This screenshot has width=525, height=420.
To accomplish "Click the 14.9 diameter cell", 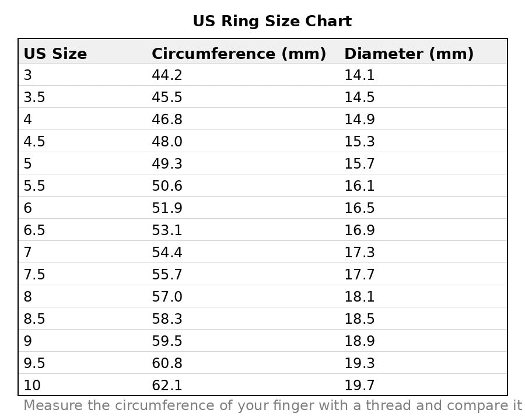I will click(359, 119).
